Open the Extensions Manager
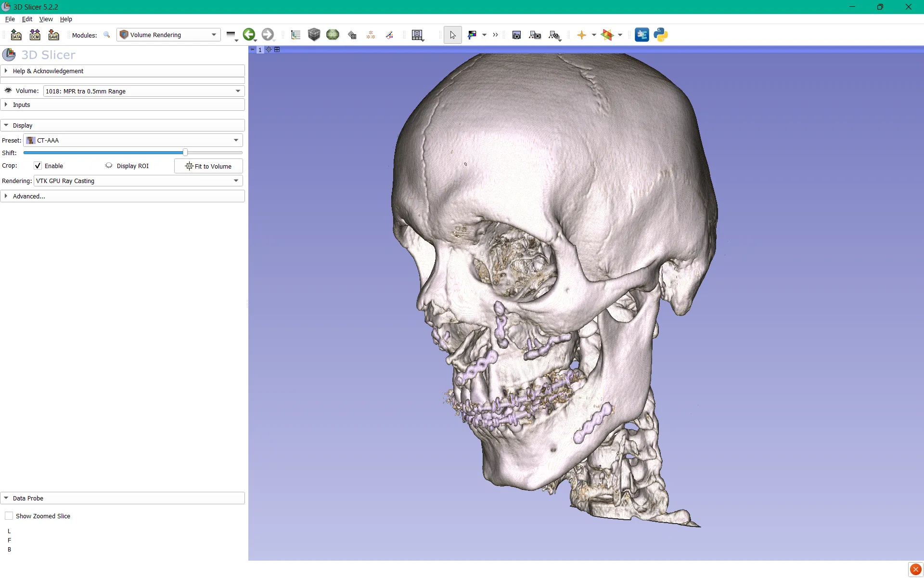 [x=642, y=35]
